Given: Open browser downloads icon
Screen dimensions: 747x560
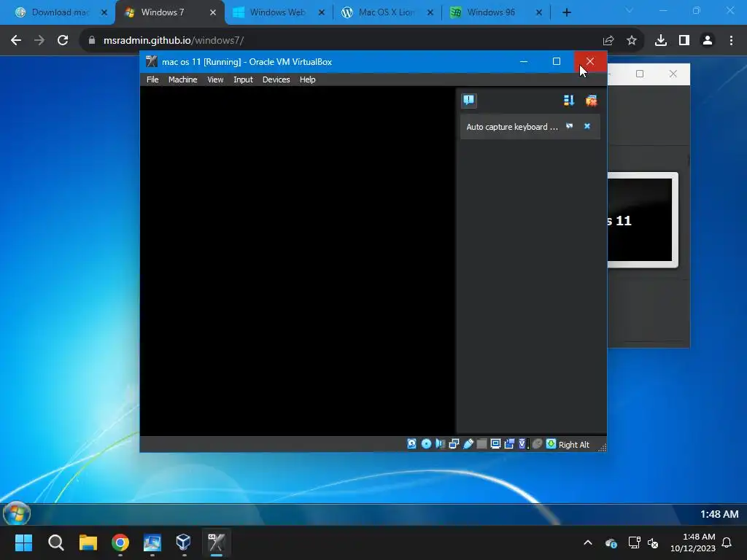Looking at the screenshot, I should [x=661, y=41].
